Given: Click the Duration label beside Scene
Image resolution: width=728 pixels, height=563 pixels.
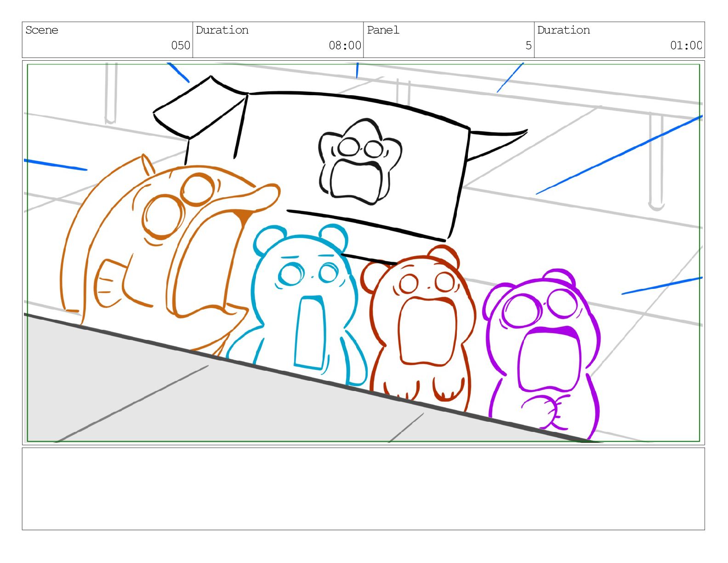Looking at the screenshot, I should point(222,30).
